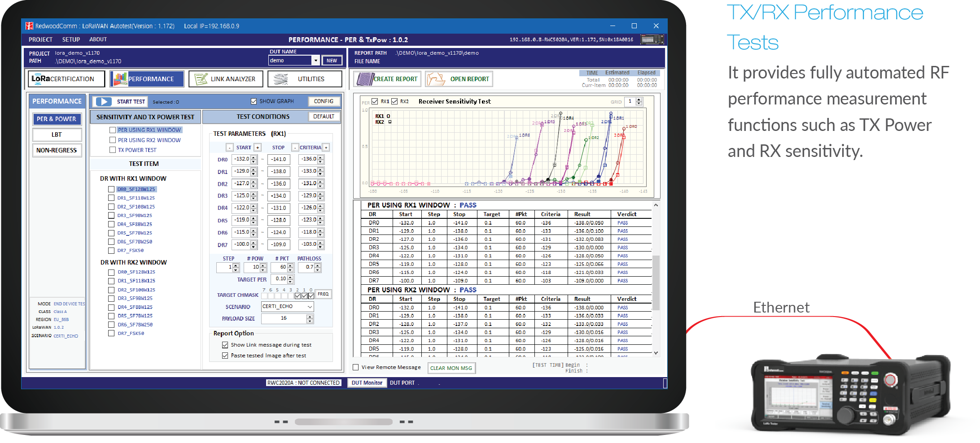The image size is (980, 443).
Task: Adjust the # POW value spinner
Action: coord(263,267)
